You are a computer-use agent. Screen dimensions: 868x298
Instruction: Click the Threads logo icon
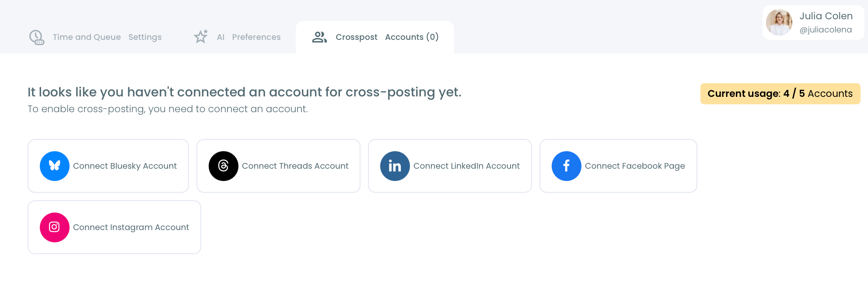(224, 166)
